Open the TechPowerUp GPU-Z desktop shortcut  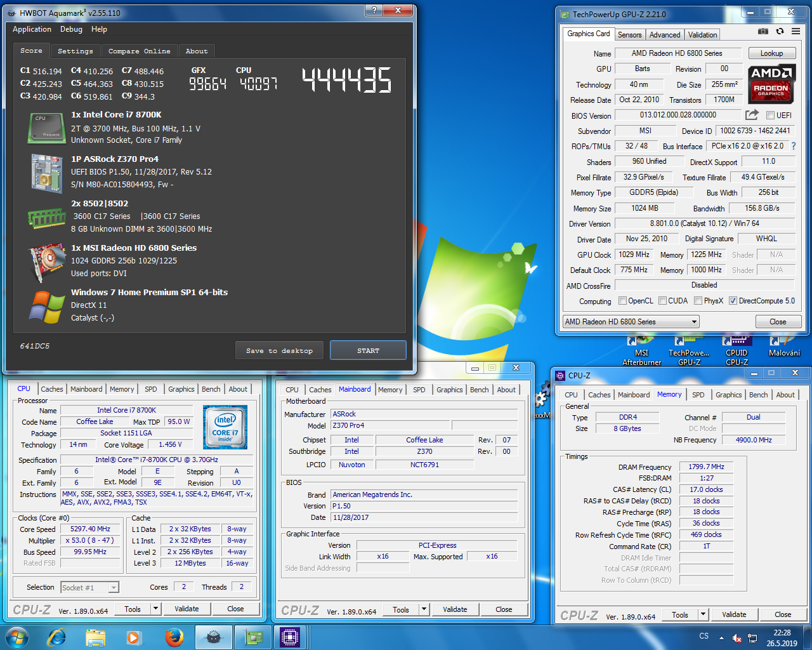click(689, 351)
